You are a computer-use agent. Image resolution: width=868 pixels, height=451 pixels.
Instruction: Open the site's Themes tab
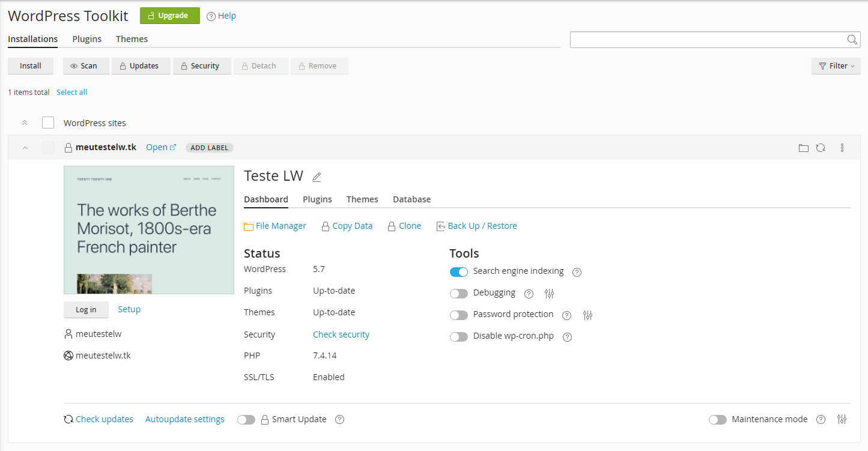tap(362, 199)
